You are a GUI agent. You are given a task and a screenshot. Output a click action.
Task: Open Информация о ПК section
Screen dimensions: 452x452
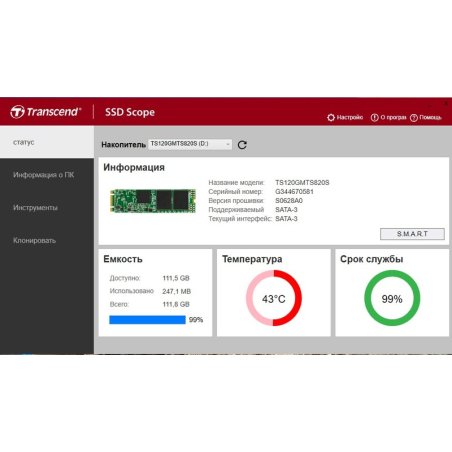pos(44,175)
